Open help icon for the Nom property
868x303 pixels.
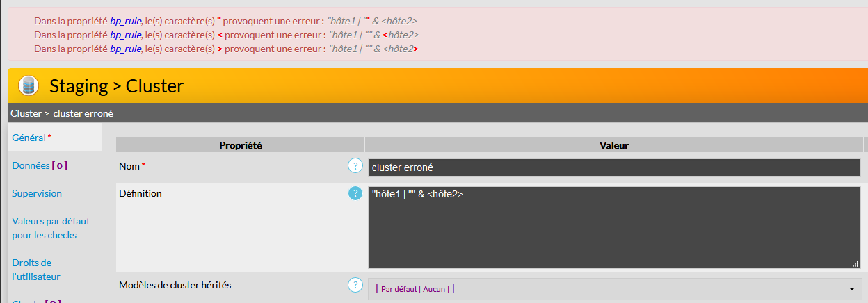(355, 166)
